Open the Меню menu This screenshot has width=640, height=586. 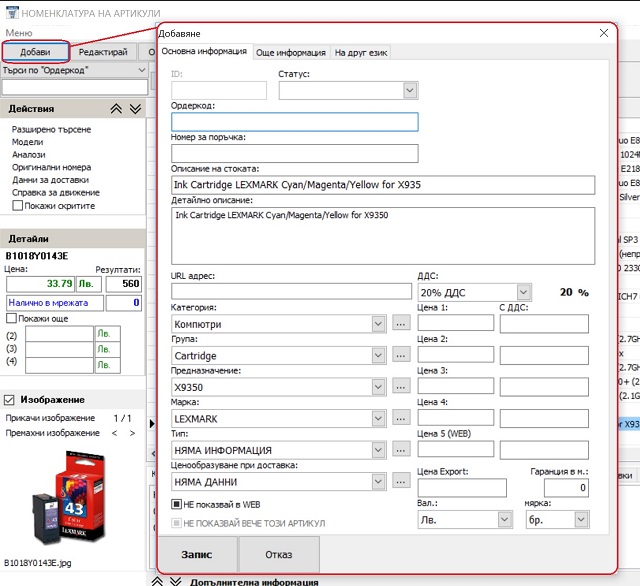[x=19, y=33]
